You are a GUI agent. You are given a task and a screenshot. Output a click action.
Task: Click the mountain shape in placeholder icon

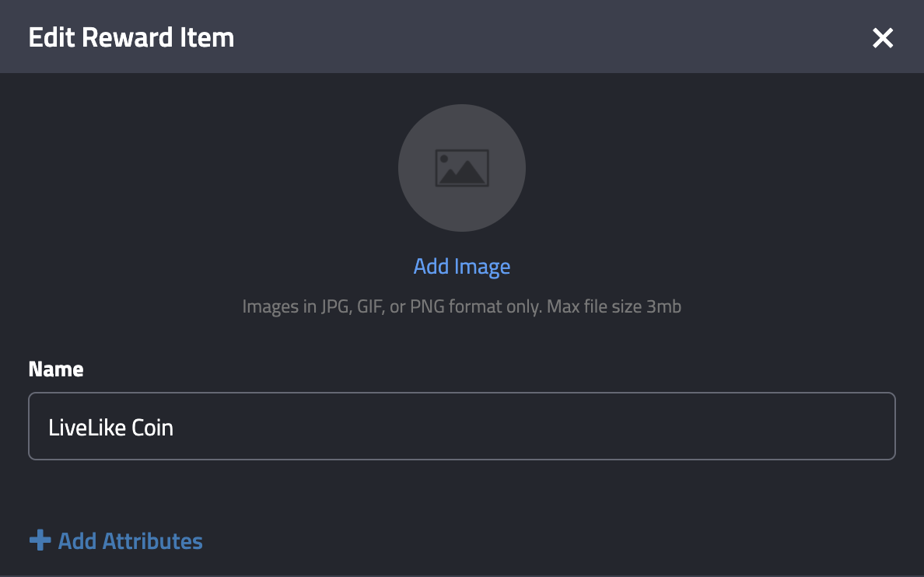click(x=463, y=173)
